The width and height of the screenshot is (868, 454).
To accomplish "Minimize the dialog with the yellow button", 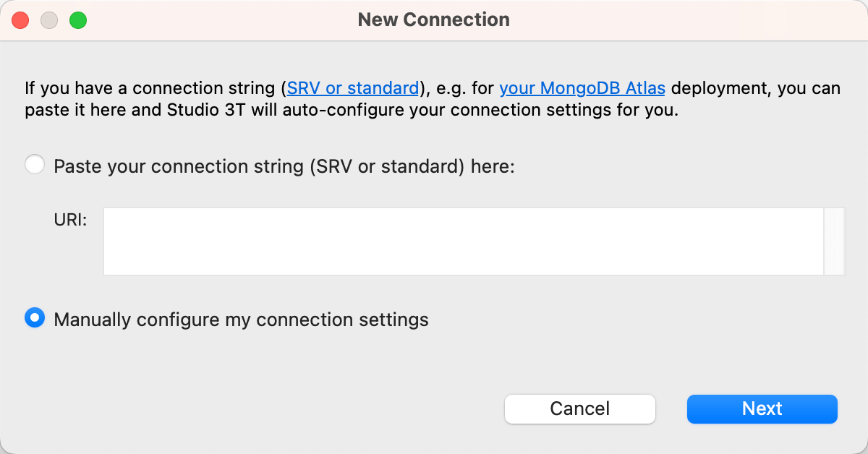I will click(x=49, y=20).
